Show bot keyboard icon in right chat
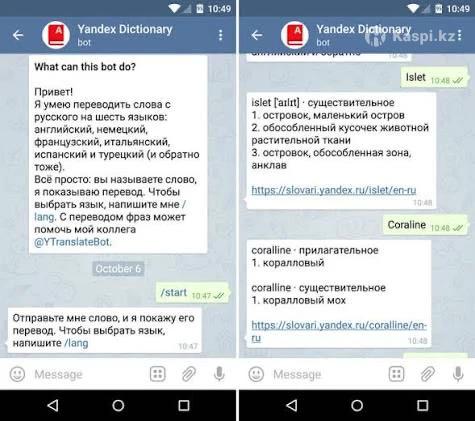This screenshot has width=475, height=421. pos(397,374)
